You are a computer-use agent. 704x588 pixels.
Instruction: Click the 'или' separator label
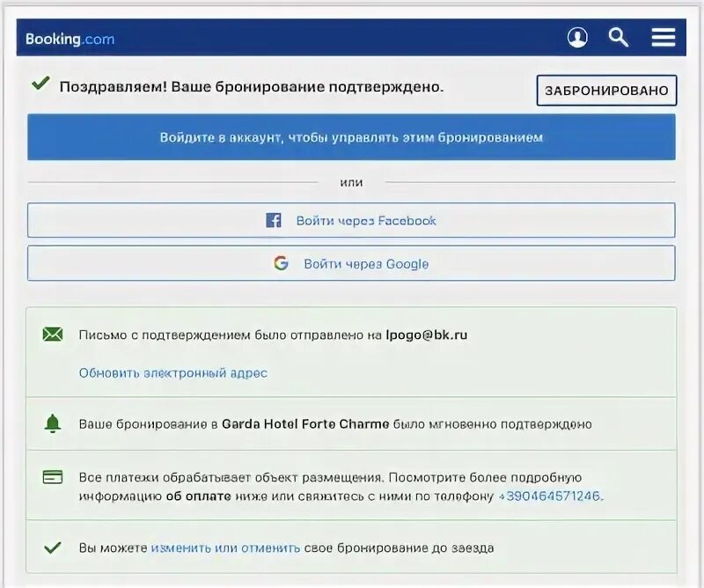point(351,182)
